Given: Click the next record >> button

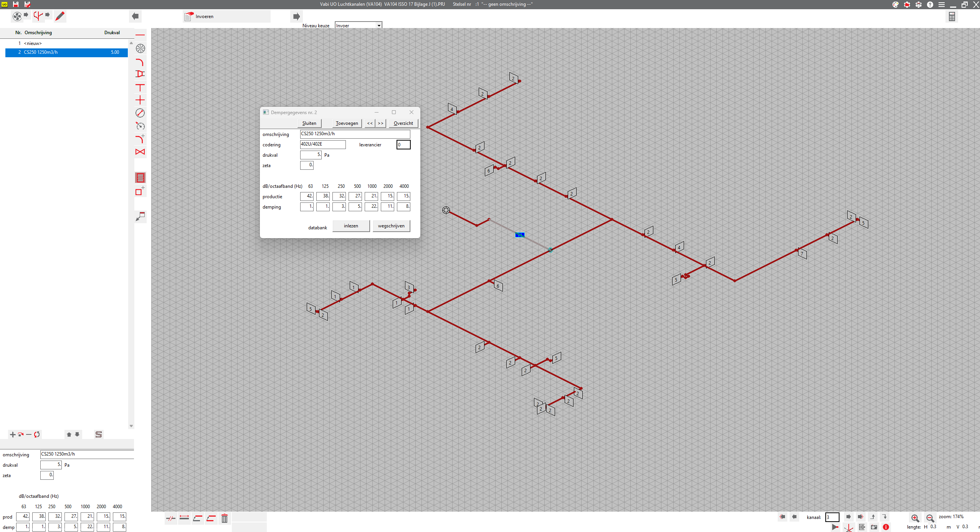Looking at the screenshot, I should pyautogui.click(x=380, y=123).
